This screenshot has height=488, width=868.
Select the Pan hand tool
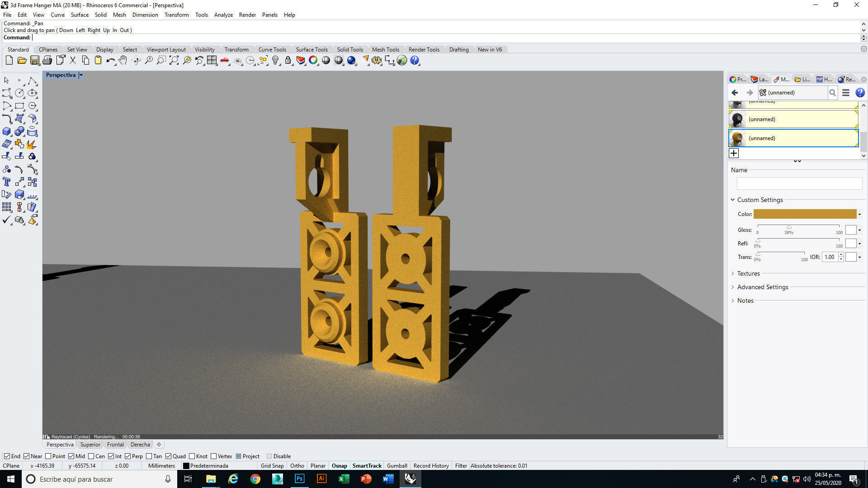click(x=123, y=60)
